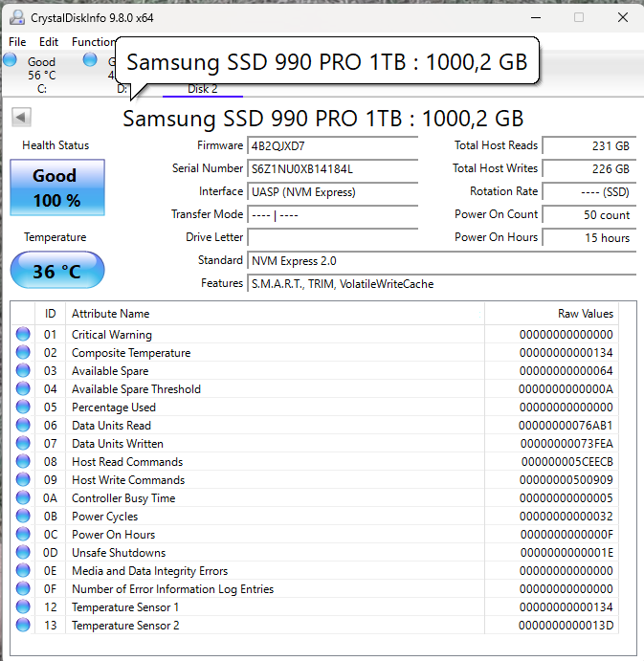644x661 pixels.
Task: Click raw value 000000005CEECB
Action: [x=567, y=462]
